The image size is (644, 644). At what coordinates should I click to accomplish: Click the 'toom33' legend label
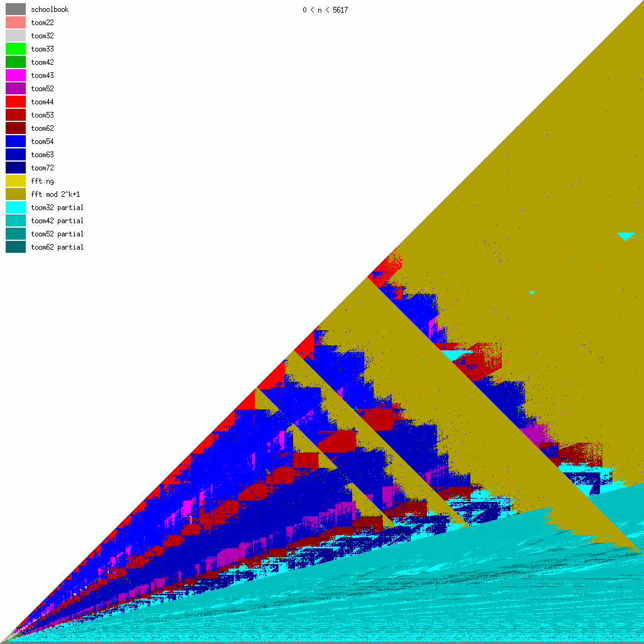(x=42, y=49)
